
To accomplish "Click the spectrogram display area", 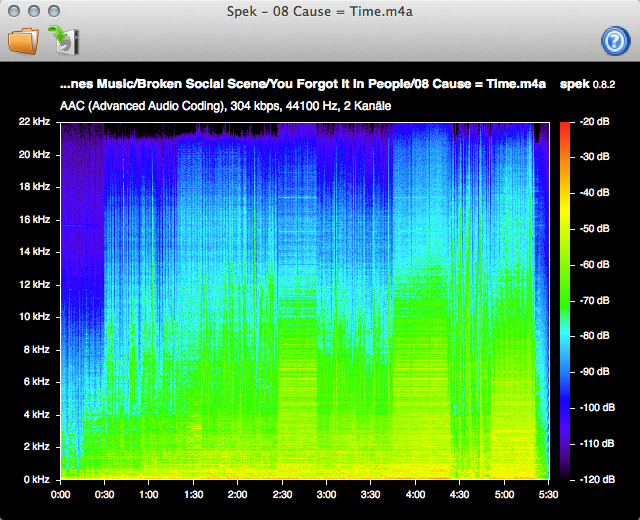I will coord(305,301).
